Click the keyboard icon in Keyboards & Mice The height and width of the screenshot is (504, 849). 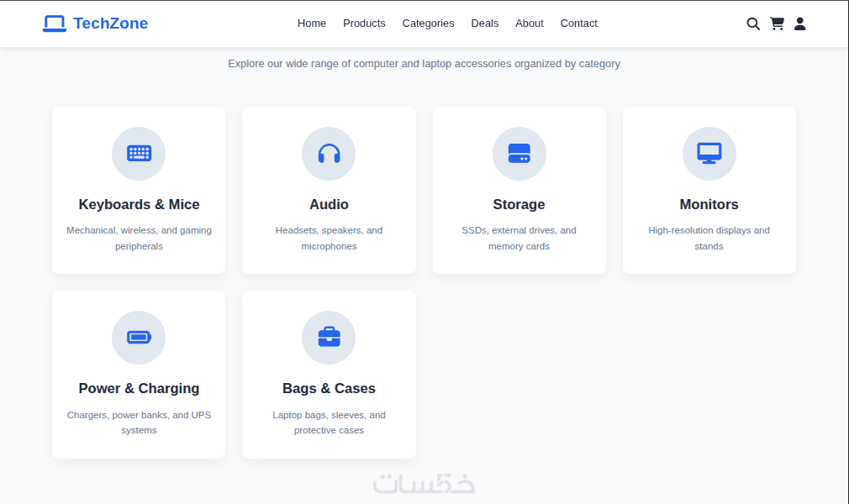139,153
